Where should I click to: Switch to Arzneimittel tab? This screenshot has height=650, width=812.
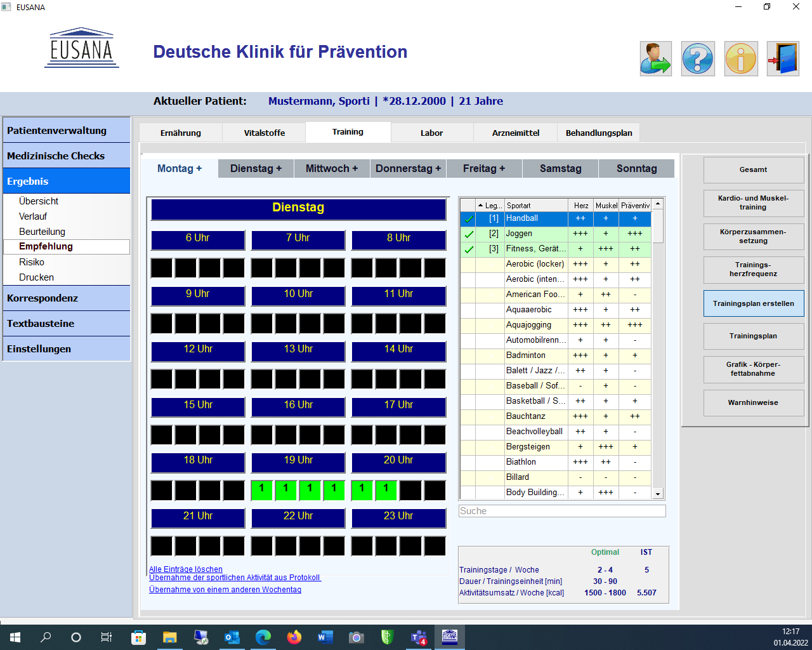pos(516,133)
